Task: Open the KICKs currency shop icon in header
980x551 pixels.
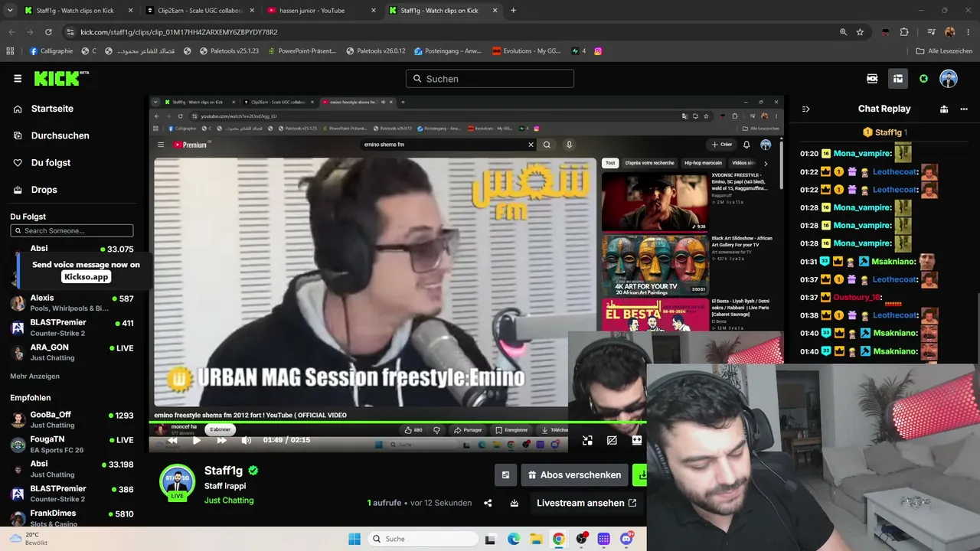Action: (x=872, y=79)
